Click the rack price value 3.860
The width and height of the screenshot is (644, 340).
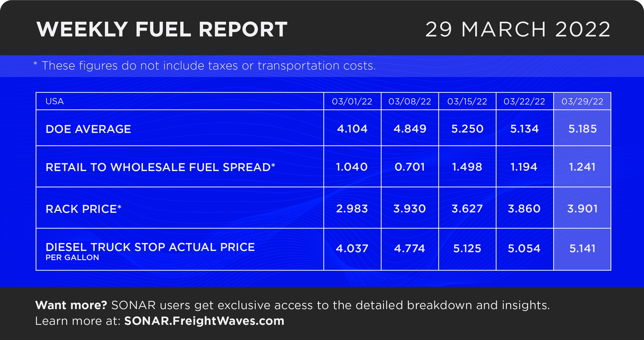[524, 208]
